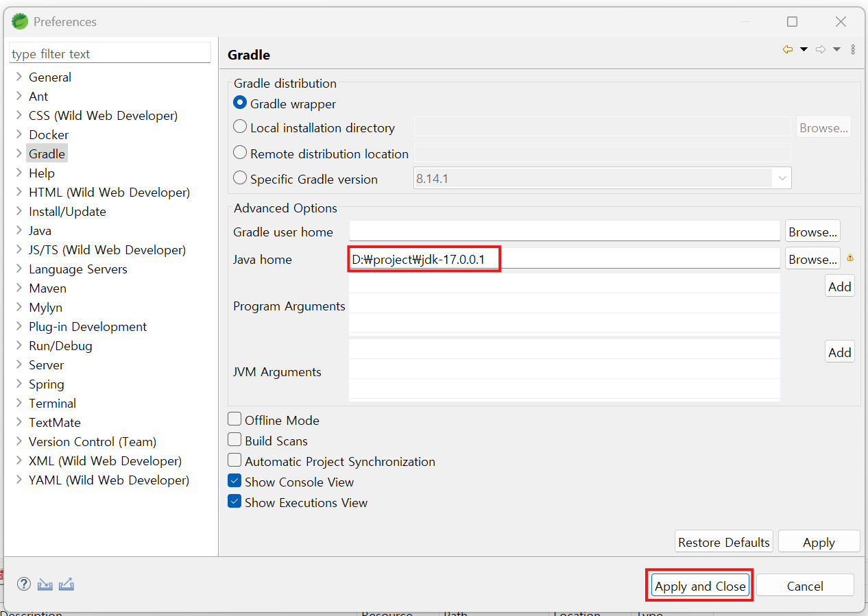Viewport: 868px width, 616px height.
Task: Select TextMate in the preferences tree
Action: (x=55, y=422)
